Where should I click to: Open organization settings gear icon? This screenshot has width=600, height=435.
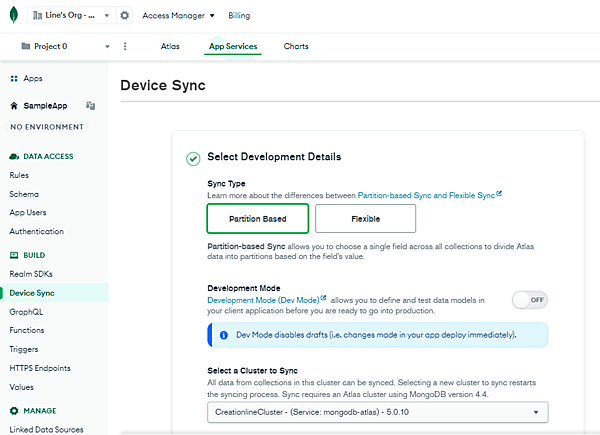coord(124,16)
